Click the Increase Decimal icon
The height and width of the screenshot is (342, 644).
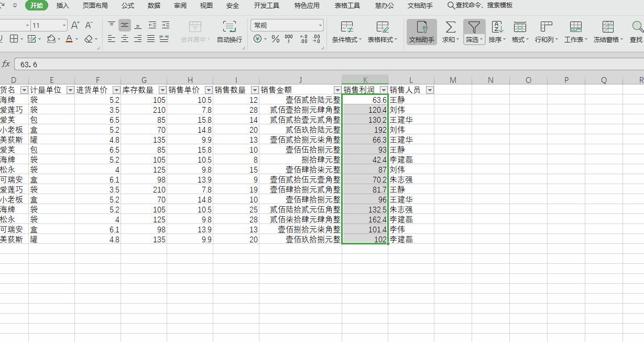pyautogui.click(x=303, y=38)
